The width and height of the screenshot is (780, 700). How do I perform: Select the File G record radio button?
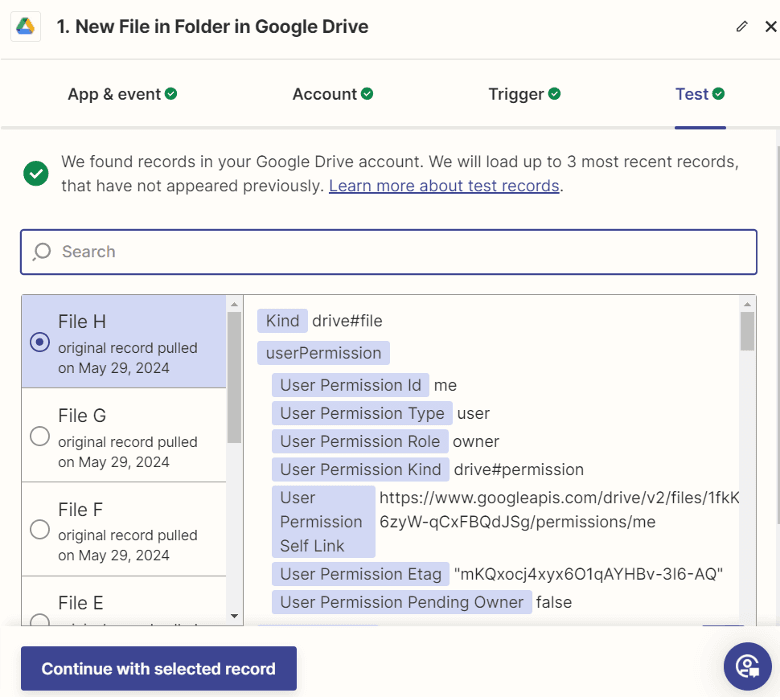40,436
